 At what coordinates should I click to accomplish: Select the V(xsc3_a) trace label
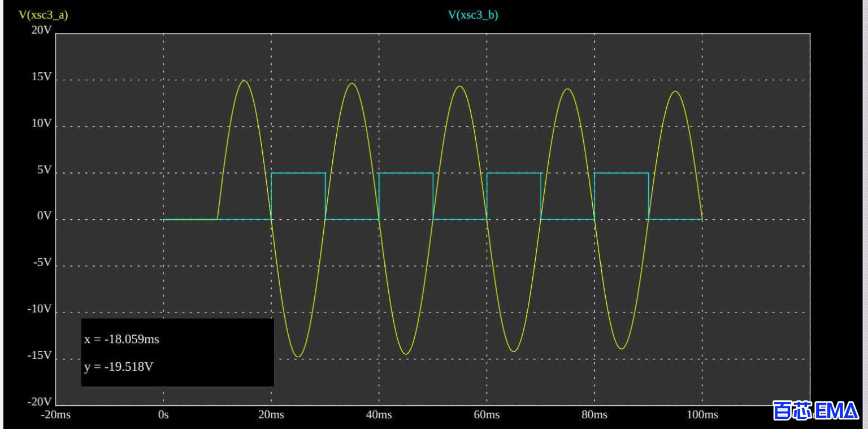(x=44, y=15)
